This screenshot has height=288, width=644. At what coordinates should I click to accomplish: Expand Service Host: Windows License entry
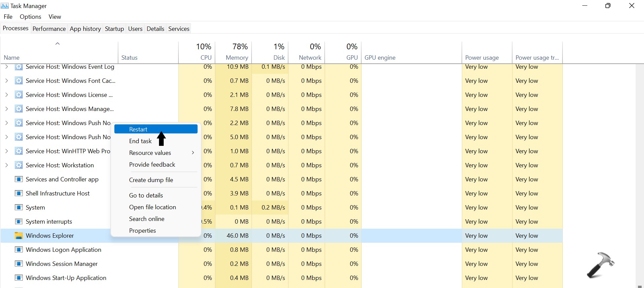click(6, 95)
